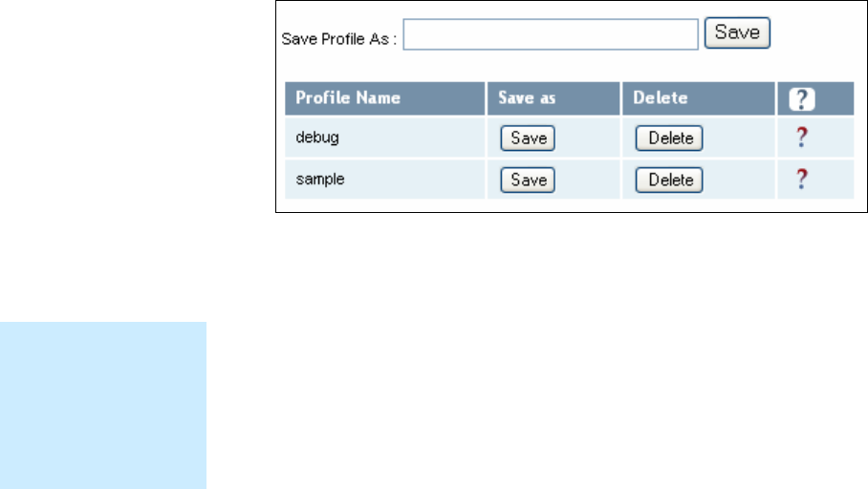This screenshot has height=489, width=868.
Task: Delete the debug profile
Action: click(x=669, y=138)
